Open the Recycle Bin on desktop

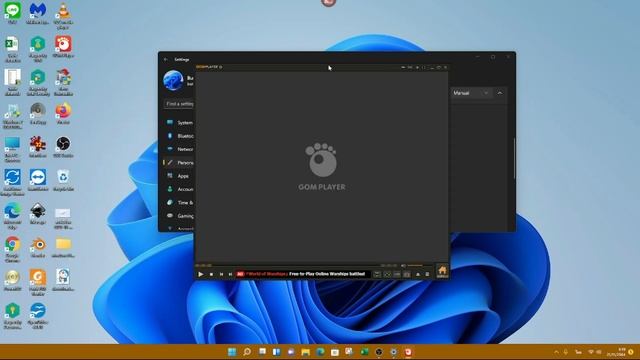coord(63,180)
